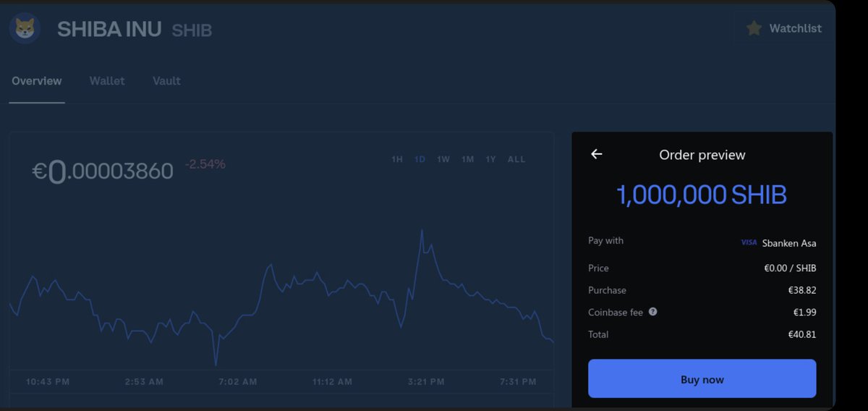The image size is (868, 411).
Task: Click the SHIB ticker symbol
Action: pyautogui.click(x=192, y=31)
